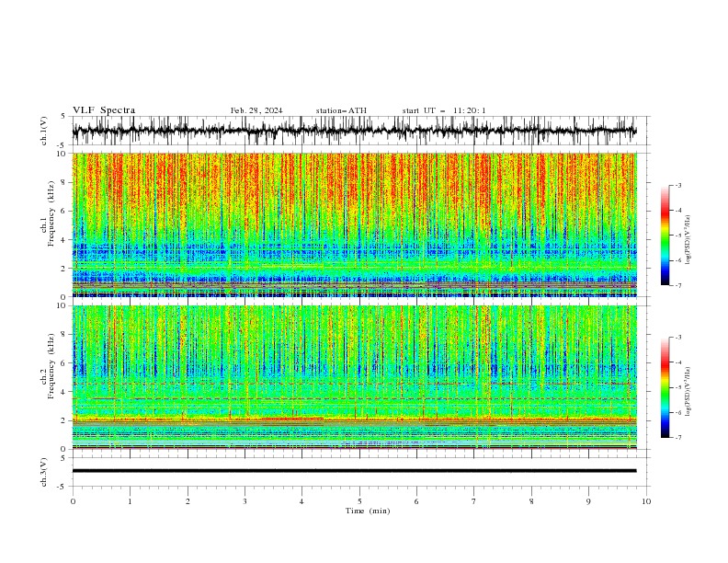Screen dimensions: 728x563
Task: Click time axis tick label "3"
Action: pyautogui.click(x=245, y=501)
